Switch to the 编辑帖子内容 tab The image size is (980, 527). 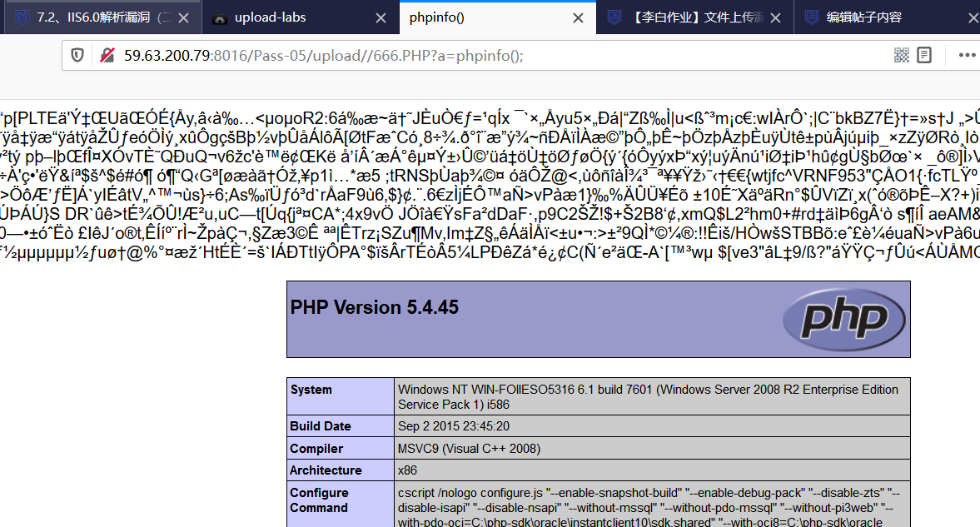[x=887, y=17]
